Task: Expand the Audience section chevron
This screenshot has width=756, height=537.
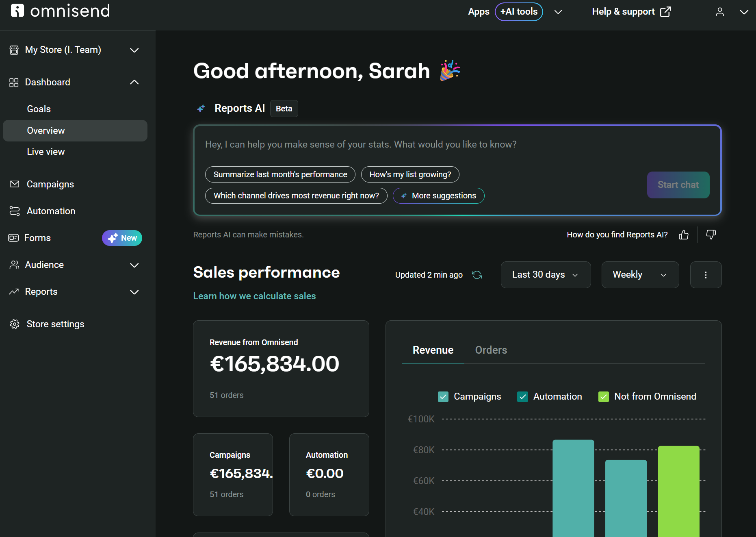Action: click(x=134, y=265)
